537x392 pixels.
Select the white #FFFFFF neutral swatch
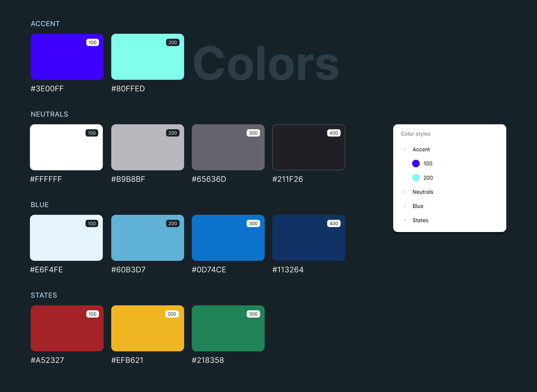pyautogui.click(x=66, y=147)
